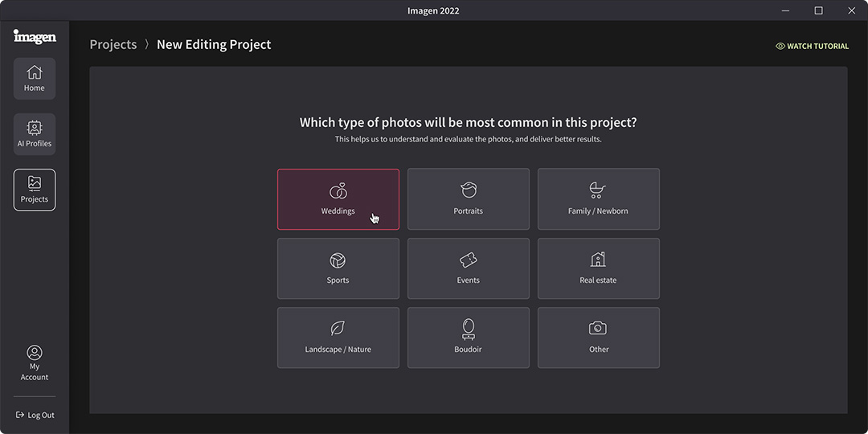Select the Weddings photo type tile

(338, 199)
